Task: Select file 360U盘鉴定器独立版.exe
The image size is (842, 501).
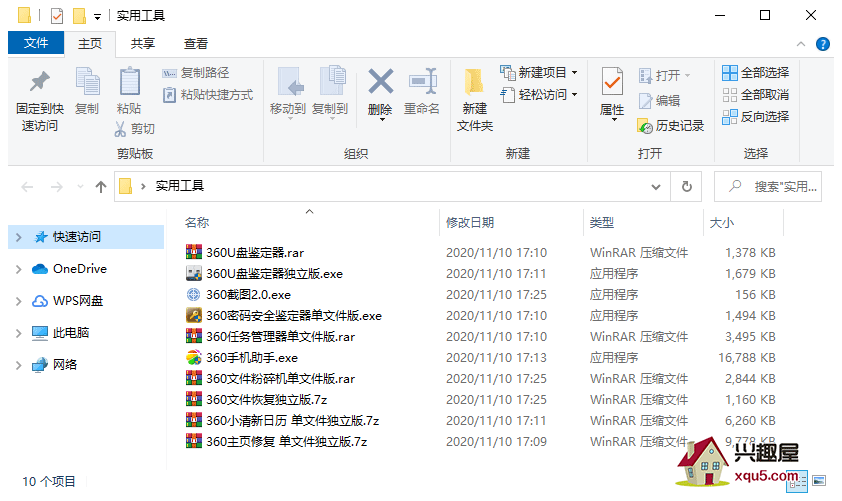Action: [274, 273]
